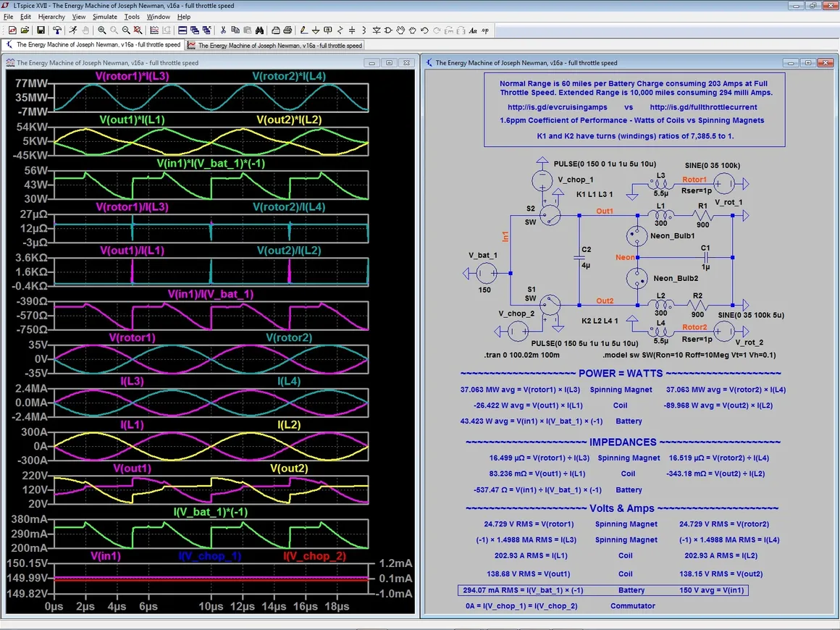Click the Diode component tool
The image size is (840, 630).
pyautogui.click(x=376, y=30)
